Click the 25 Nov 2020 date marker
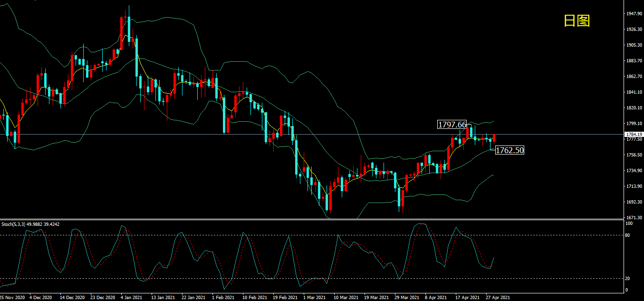Image resolution: width=644 pixels, height=301 pixels. pos(13,297)
